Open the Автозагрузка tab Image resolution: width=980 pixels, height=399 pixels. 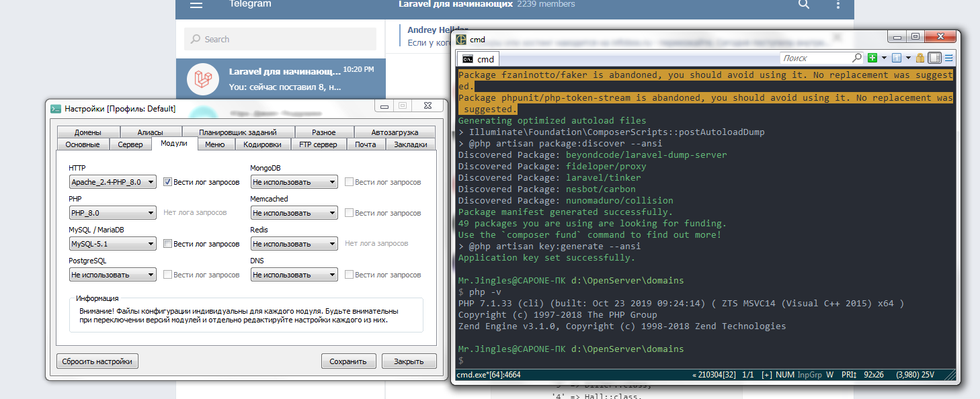395,132
